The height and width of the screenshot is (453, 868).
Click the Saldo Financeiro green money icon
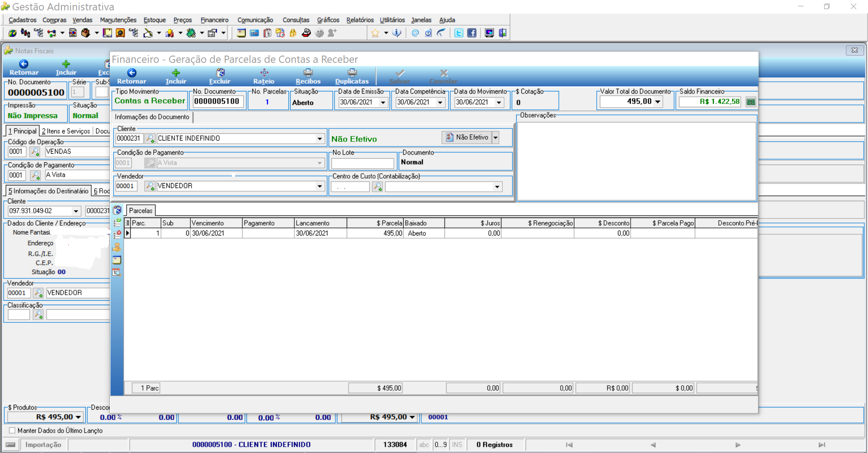tap(750, 102)
